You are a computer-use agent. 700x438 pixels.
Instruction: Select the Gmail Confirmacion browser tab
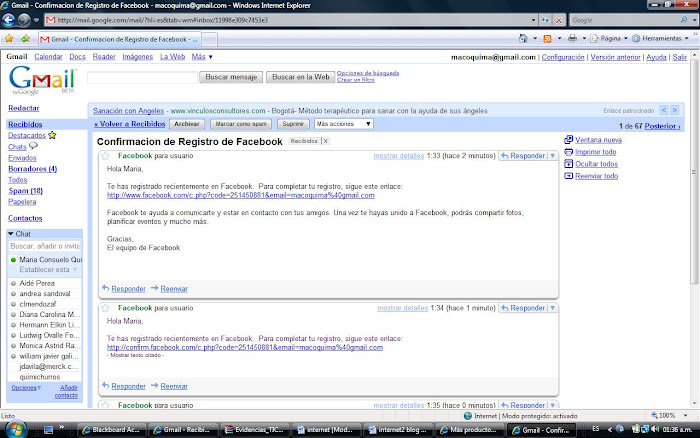(x=120, y=39)
